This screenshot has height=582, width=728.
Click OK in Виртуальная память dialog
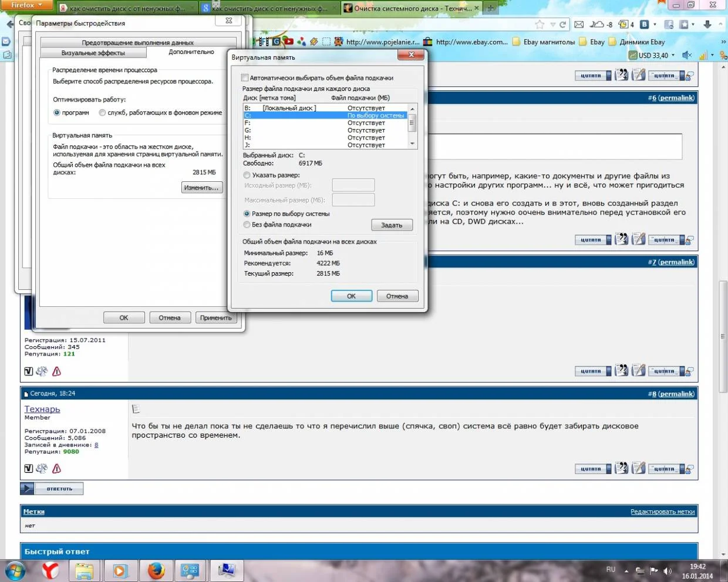[352, 296]
